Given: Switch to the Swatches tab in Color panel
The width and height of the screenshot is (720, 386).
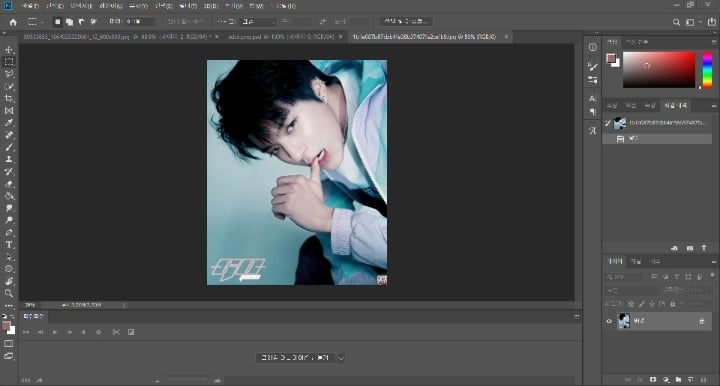Looking at the screenshot, I should (x=637, y=42).
